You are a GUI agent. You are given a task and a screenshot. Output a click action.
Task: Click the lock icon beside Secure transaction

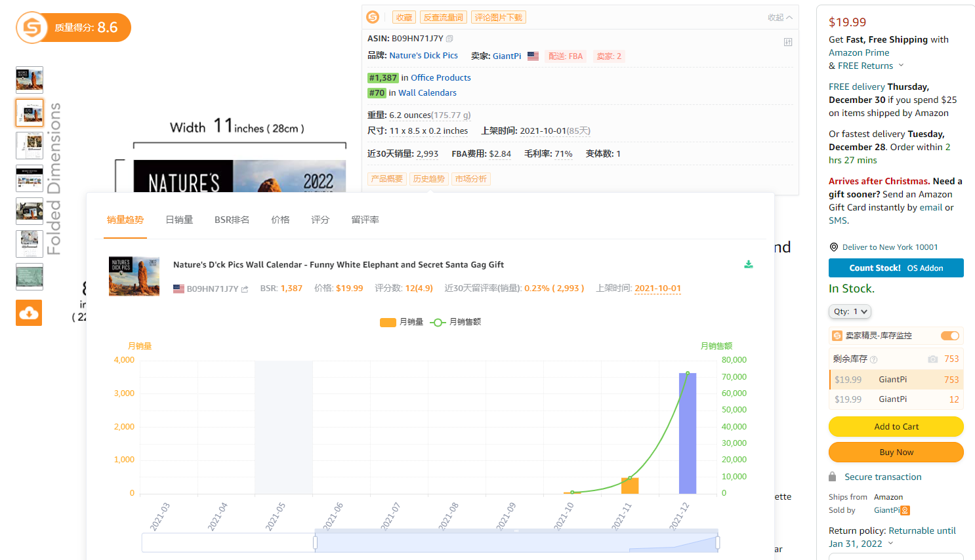tap(833, 477)
